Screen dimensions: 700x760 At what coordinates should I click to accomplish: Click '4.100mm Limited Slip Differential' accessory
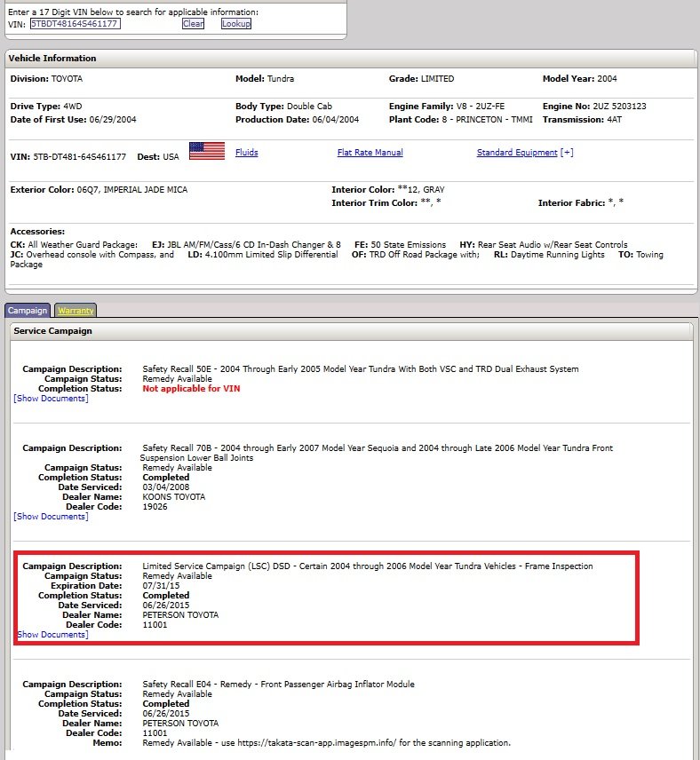click(x=271, y=255)
